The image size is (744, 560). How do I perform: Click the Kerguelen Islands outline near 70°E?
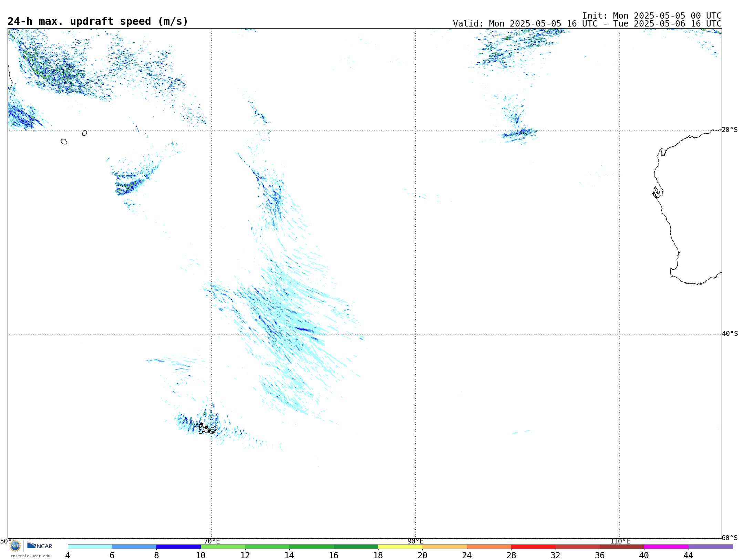(208, 428)
